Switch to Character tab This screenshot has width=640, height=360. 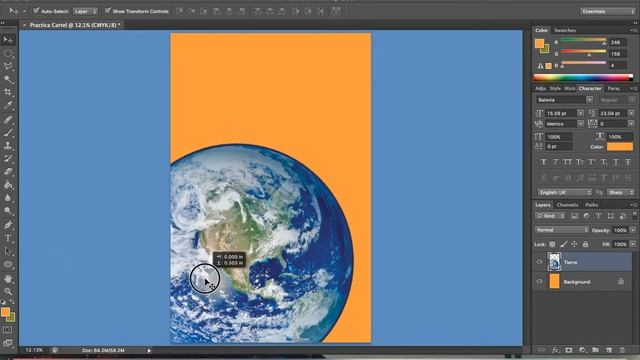click(590, 88)
